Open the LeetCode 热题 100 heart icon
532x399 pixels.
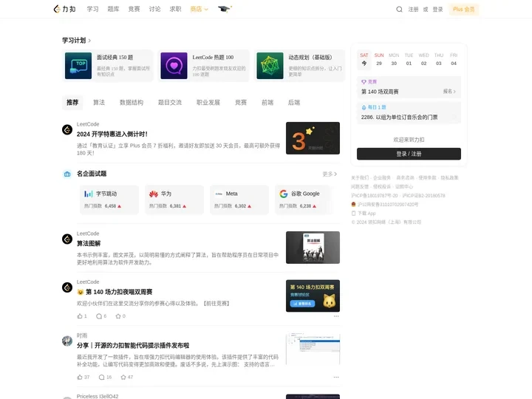pos(174,66)
